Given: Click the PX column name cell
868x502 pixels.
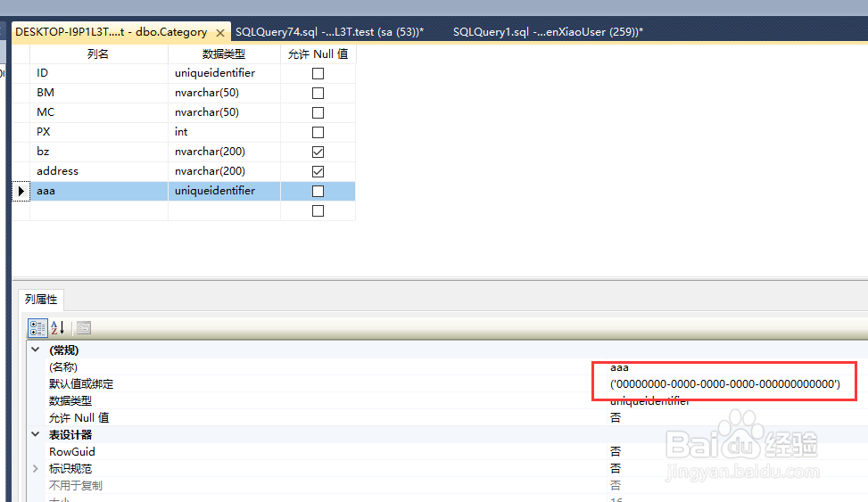Looking at the screenshot, I should point(98,132).
